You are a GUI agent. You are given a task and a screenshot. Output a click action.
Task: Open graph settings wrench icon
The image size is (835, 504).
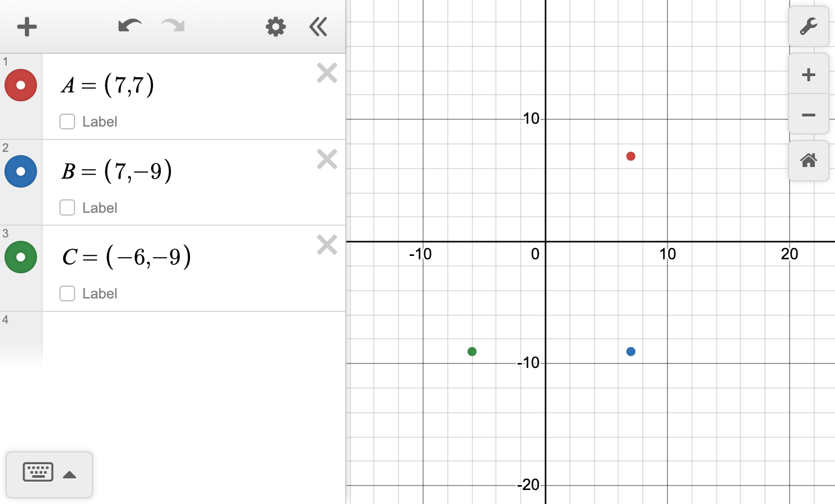[x=808, y=26]
